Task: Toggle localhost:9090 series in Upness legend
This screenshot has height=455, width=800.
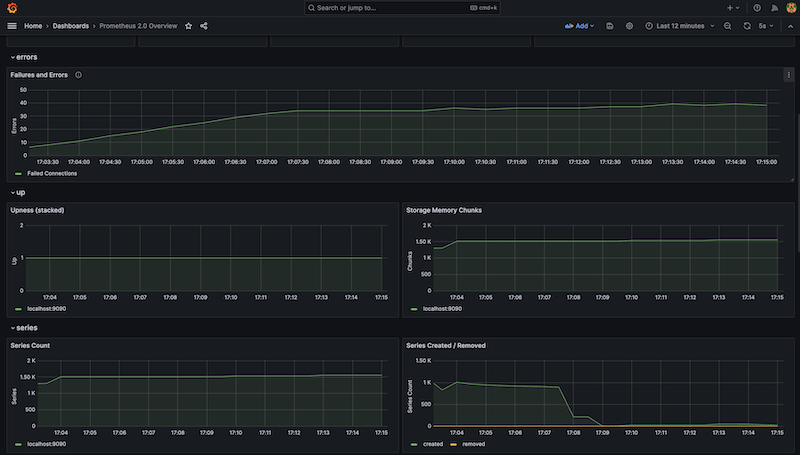Action: [x=46, y=309]
